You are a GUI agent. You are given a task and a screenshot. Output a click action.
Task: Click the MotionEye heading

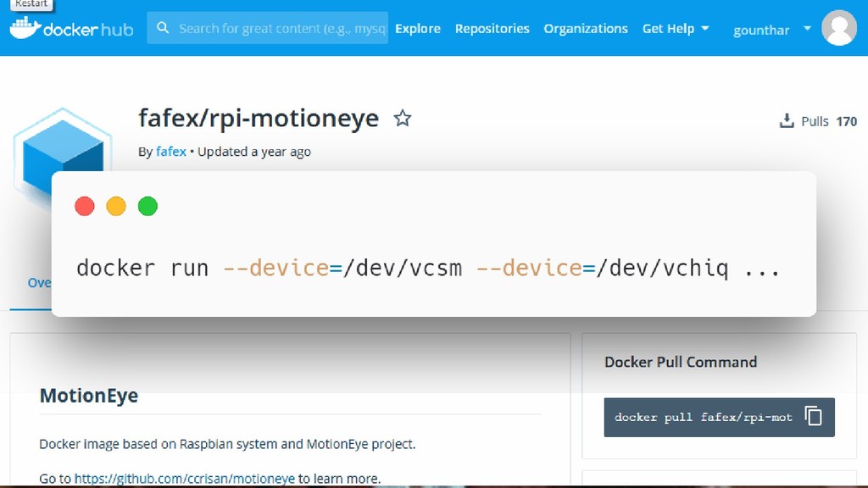tap(89, 396)
